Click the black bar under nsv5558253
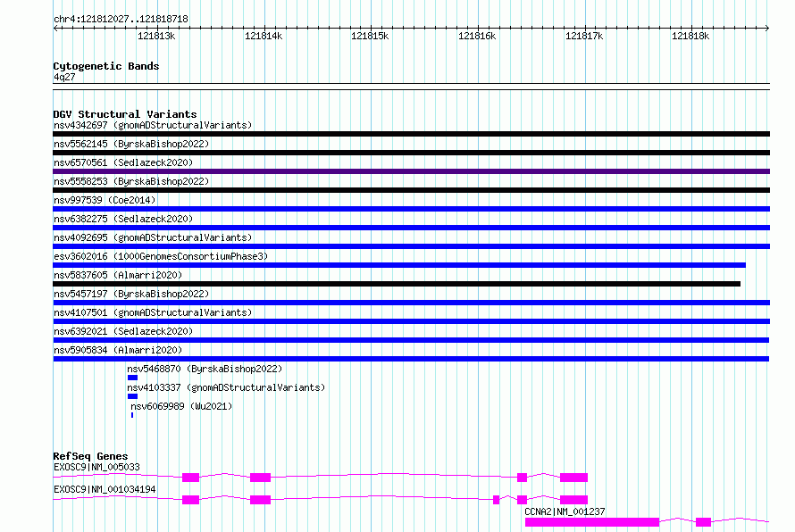Screen dimensions: 795x532 pos(411,190)
